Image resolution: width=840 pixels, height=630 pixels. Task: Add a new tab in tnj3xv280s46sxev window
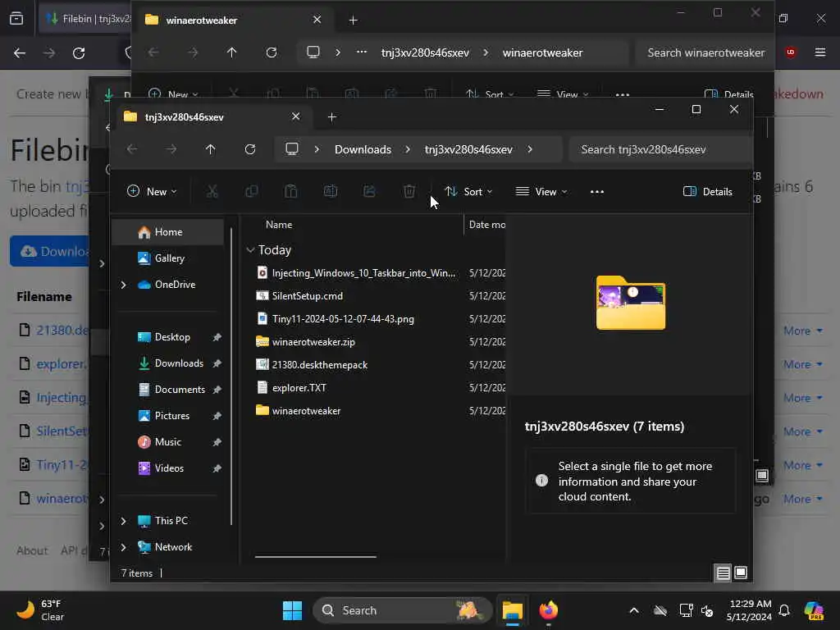(x=332, y=116)
